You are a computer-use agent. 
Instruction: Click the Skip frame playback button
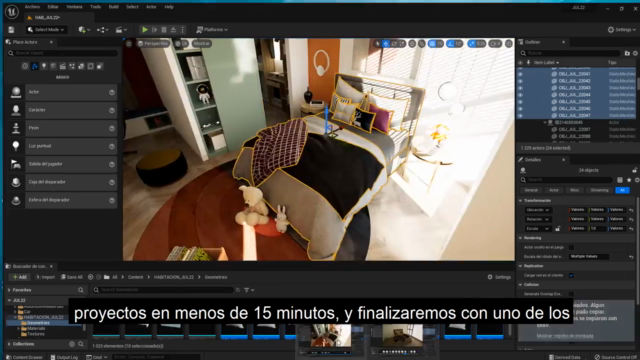tap(154, 30)
